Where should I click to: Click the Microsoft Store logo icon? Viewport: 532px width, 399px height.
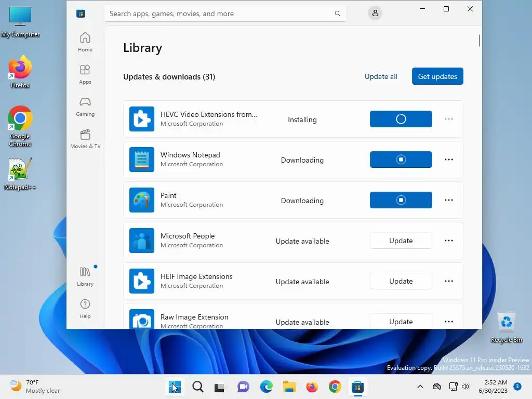click(x=81, y=13)
